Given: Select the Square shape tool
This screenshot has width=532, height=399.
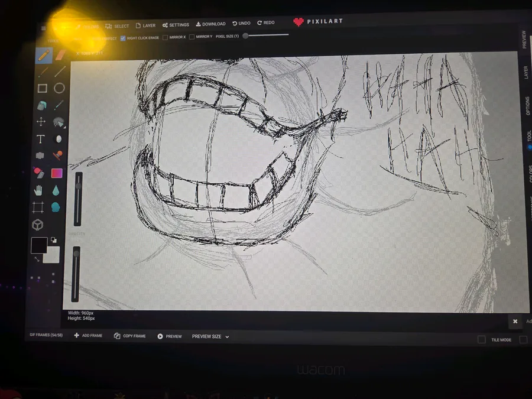Looking at the screenshot, I should (x=42, y=89).
